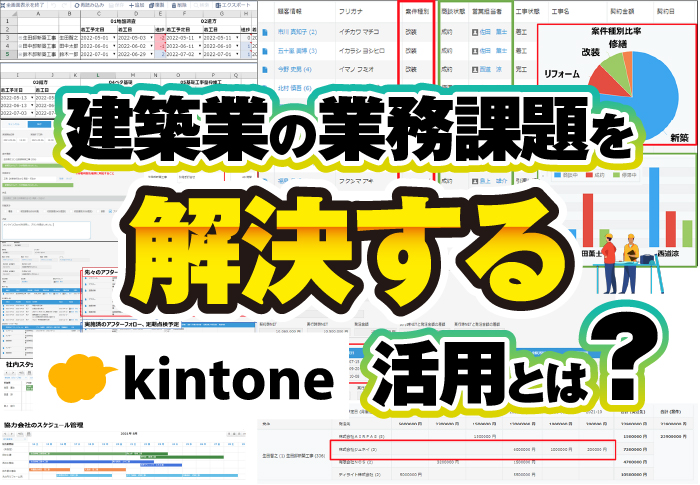Click the 契約金額 column header

622,11
